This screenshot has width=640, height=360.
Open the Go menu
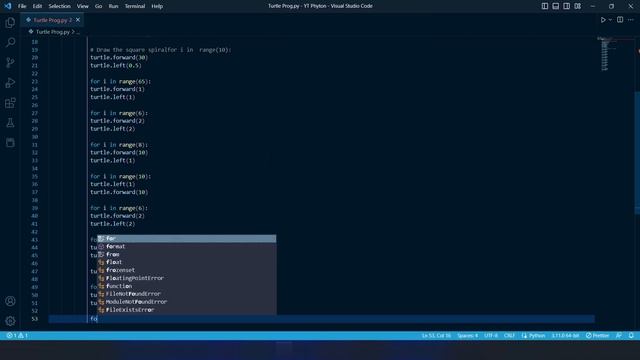tap(98, 6)
